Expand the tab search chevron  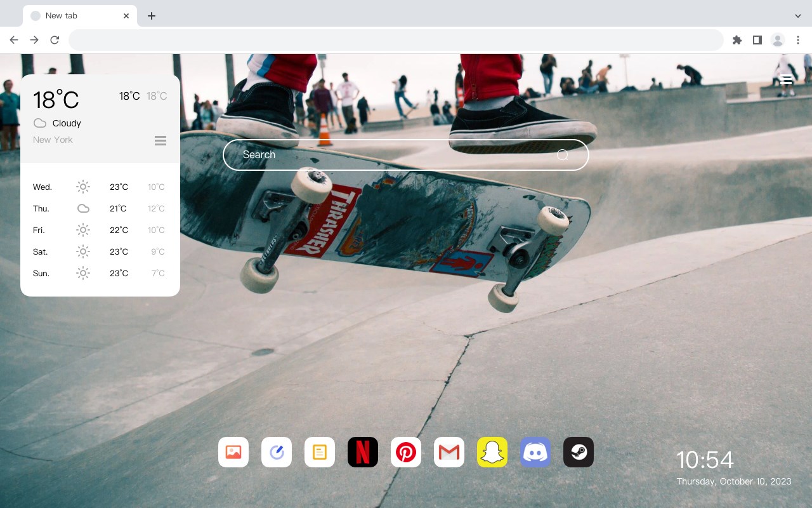coord(798,16)
